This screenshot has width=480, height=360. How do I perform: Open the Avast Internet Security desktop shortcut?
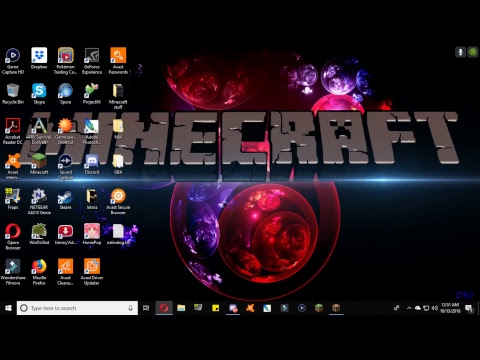click(13, 166)
